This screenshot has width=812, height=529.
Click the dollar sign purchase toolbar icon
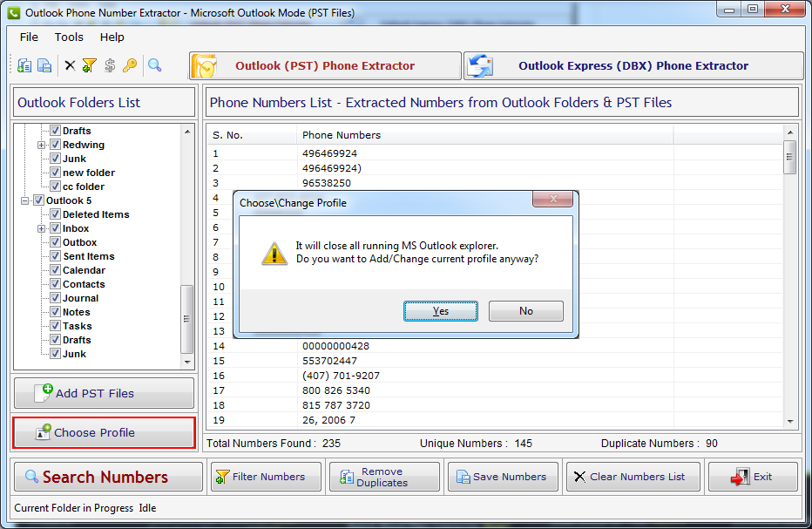(x=109, y=66)
